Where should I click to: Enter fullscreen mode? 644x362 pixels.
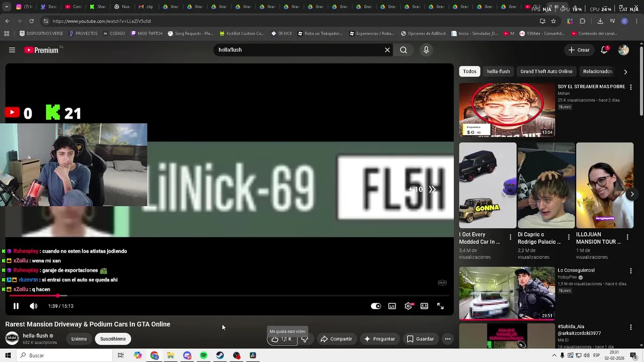click(440, 306)
